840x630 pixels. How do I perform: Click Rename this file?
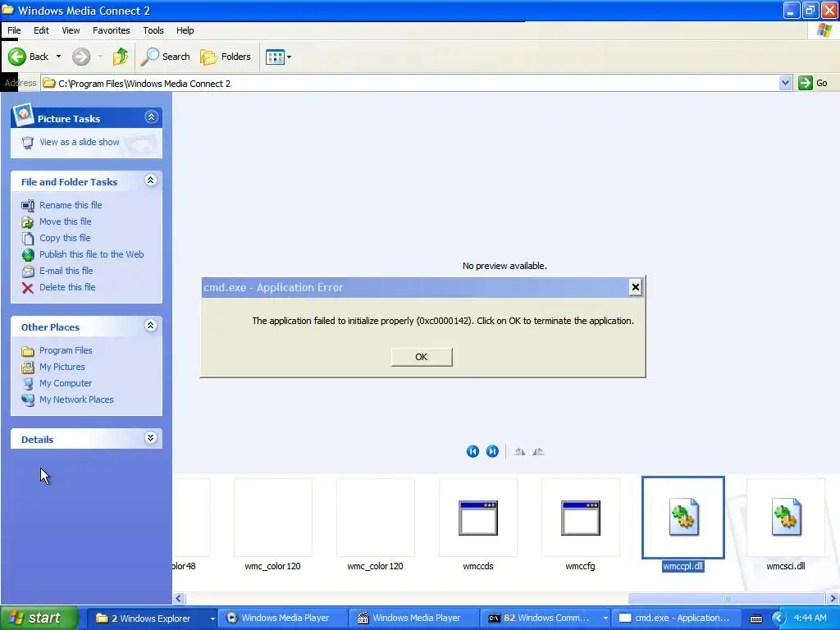pos(71,205)
